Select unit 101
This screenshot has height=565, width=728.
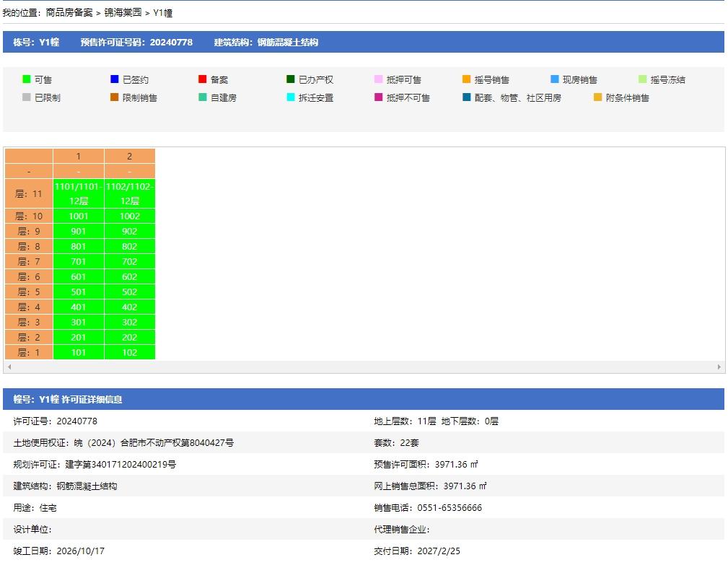(79, 353)
